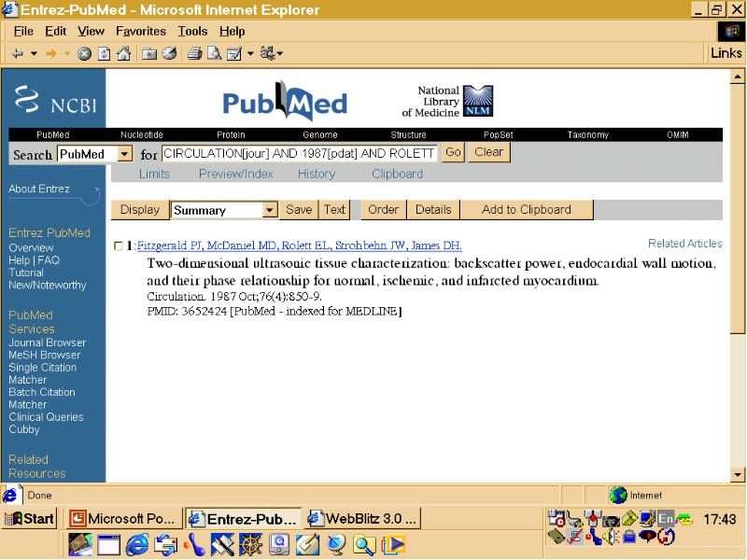Open the Limits link
The image size is (747, 560).
click(x=154, y=174)
